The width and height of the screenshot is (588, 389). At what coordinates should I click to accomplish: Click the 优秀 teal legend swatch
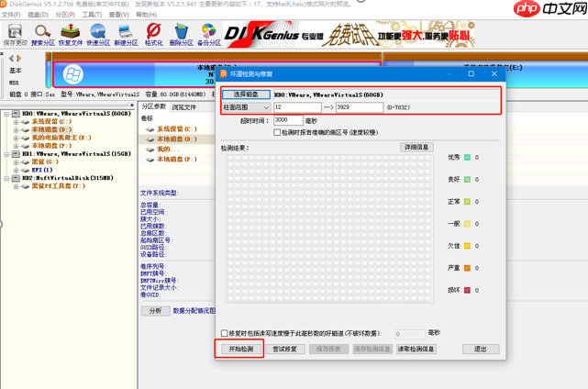coord(467,158)
